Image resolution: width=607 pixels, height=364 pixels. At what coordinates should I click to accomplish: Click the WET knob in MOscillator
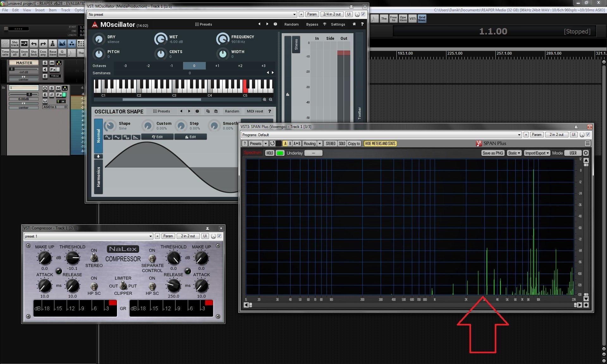click(161, 39)
